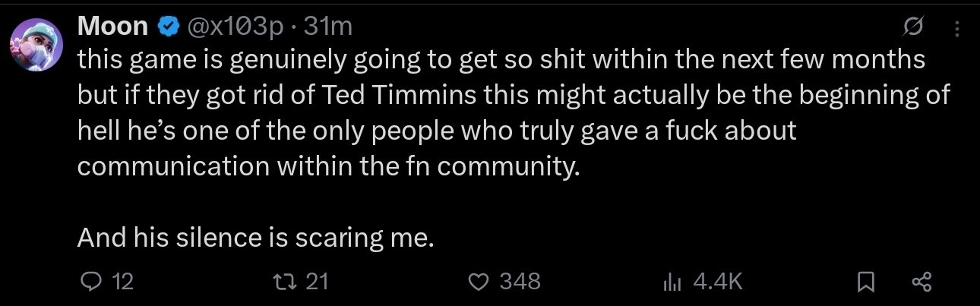Click the reply count 12
The height and width of the screenshot is (306, 980).
click(122, 282)
